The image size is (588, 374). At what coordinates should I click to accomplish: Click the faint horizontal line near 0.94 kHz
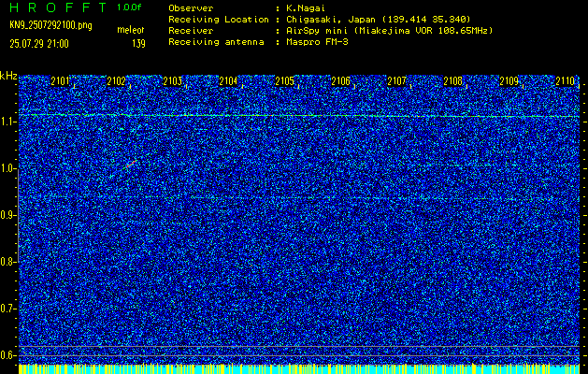[299, 197]
